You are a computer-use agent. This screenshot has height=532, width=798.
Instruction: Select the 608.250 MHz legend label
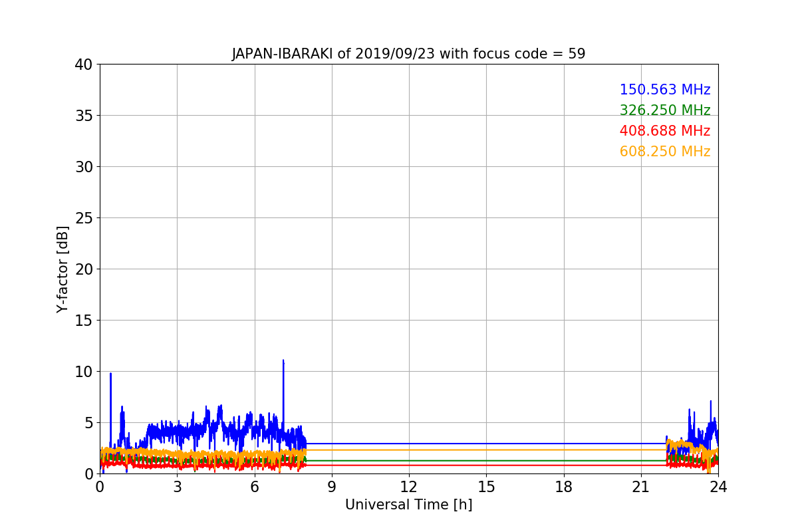pyautogui.click(x=665, y=152)
